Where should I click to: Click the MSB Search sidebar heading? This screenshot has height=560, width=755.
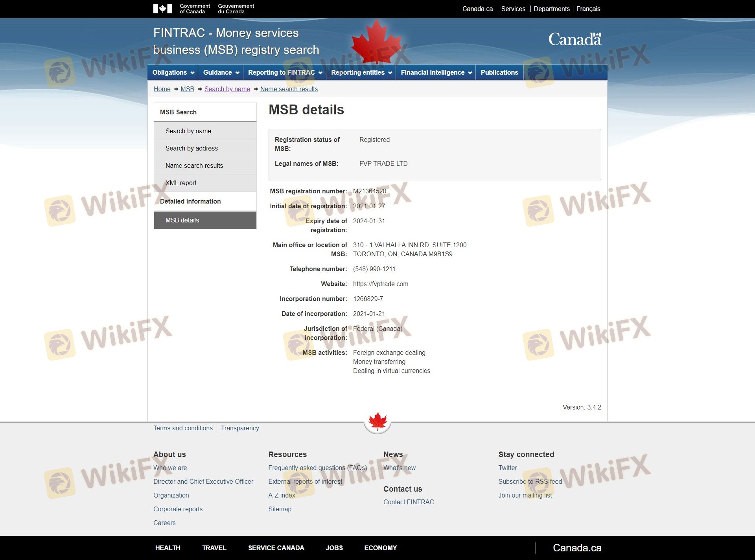click(x=205, y=112)
